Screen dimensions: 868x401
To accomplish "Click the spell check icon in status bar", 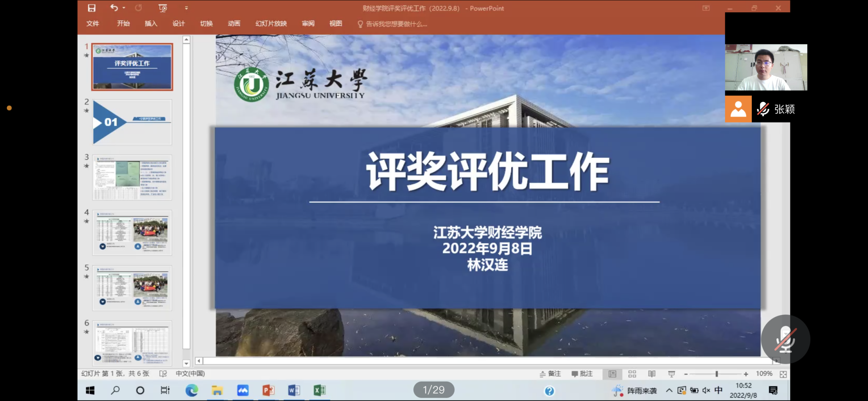I will pos(163,374).
